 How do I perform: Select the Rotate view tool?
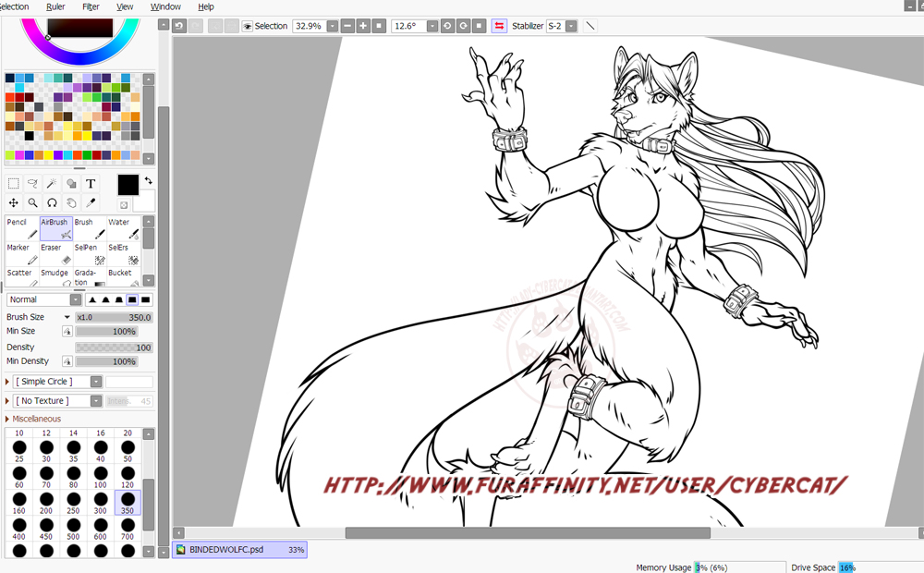[52, 202]
